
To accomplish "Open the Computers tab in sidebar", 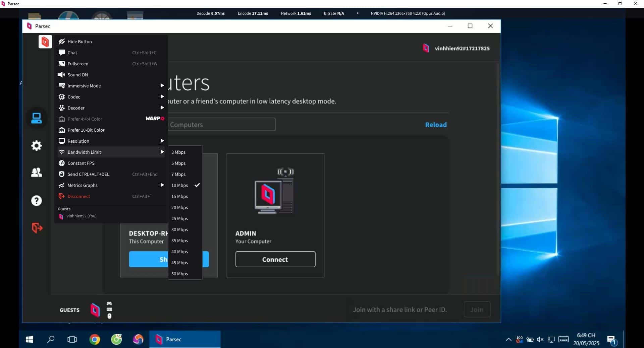I will (x=36, y=118).
